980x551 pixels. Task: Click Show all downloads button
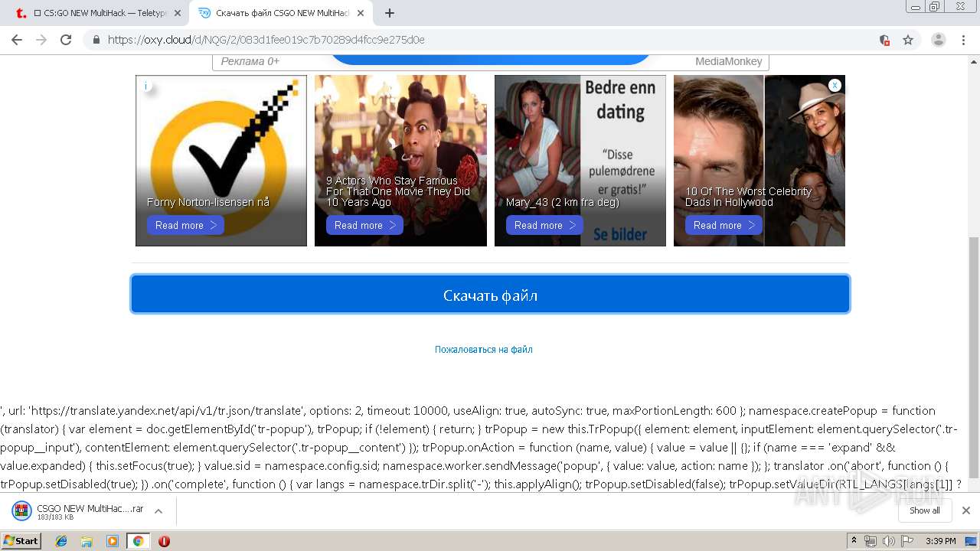point(924,510)
